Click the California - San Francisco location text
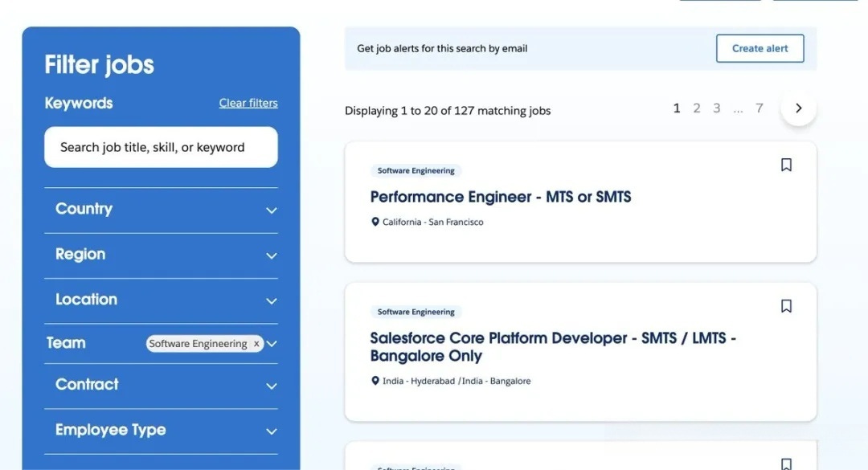This screenshot has width=868, height=470. (433, 222)
